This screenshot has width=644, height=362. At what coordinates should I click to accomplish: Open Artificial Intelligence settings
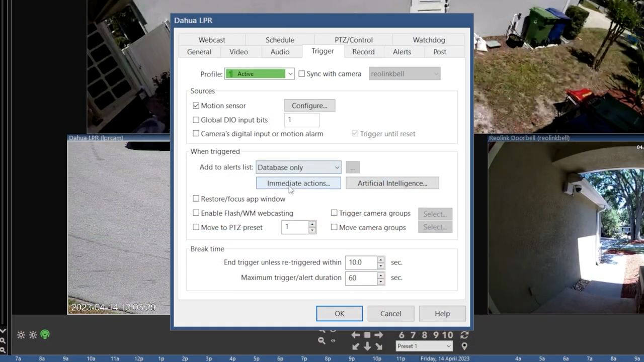pyautogui.click(x=392, y=183)
